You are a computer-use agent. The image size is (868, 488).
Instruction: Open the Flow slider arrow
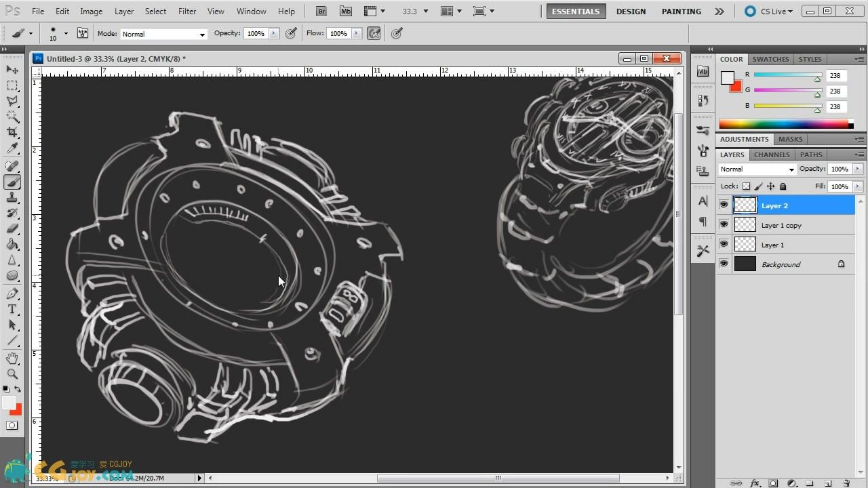click(x=357, y=33)
